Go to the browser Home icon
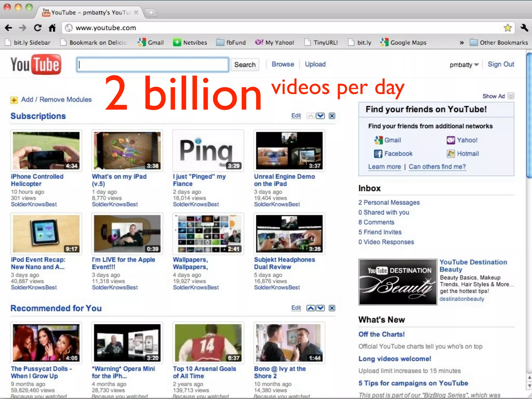 [x=52, y=28]
